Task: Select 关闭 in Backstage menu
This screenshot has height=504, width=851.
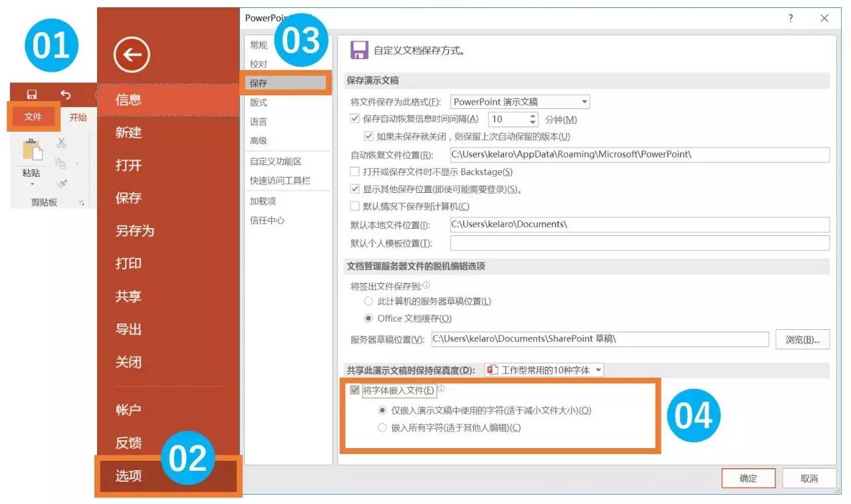Action: [x=128, y=362]
